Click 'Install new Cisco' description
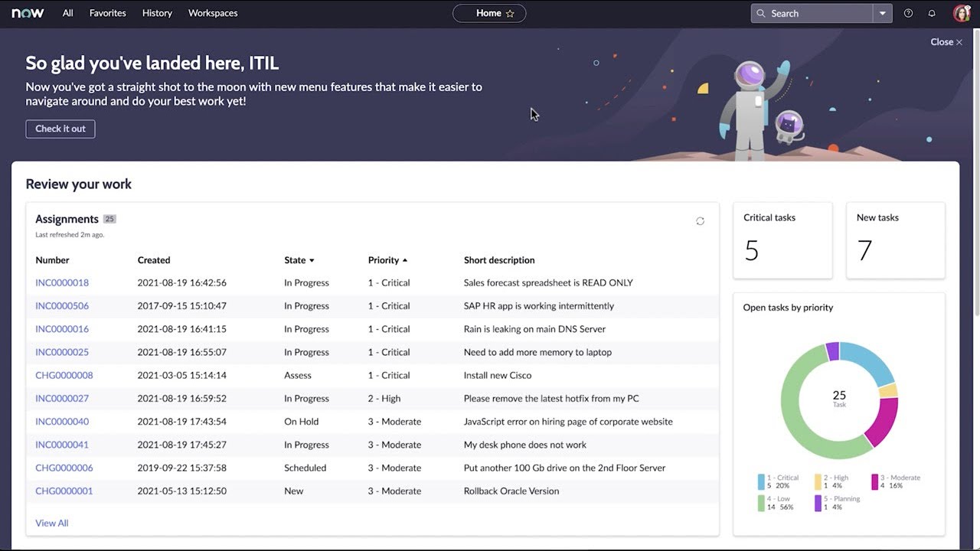This screenshot has width=980, height=551. click(498, 375)
